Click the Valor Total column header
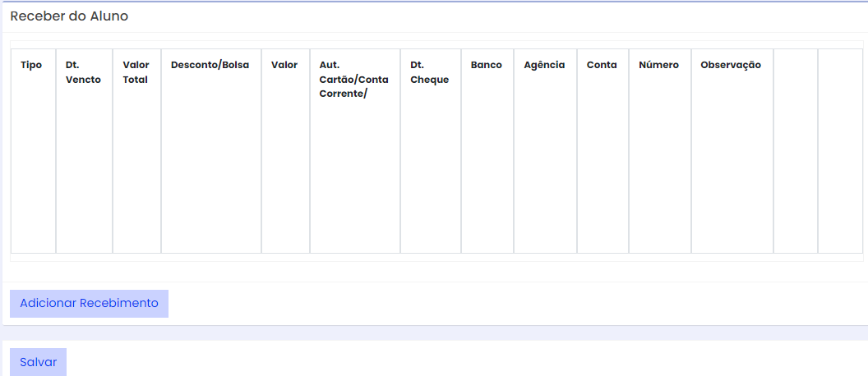Image resolution: width=868 pixels, height=376 pixels. [x=136, y=72]
